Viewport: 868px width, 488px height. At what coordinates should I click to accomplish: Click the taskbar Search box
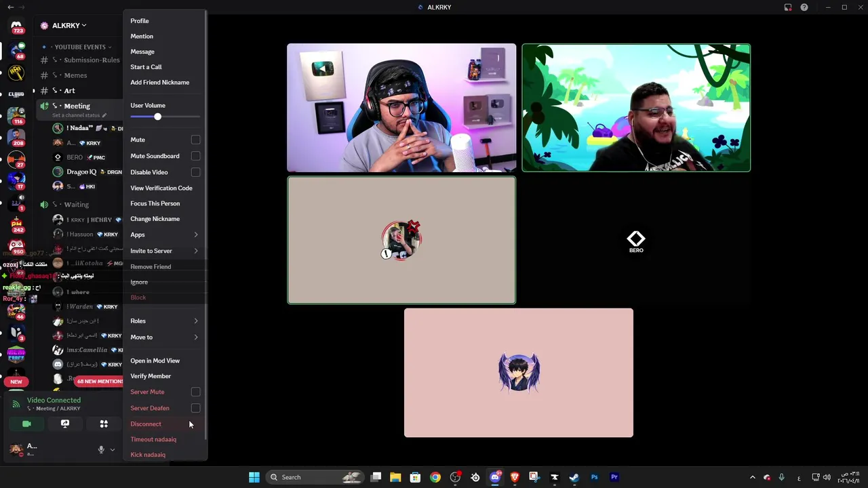[x=314, y=477]
